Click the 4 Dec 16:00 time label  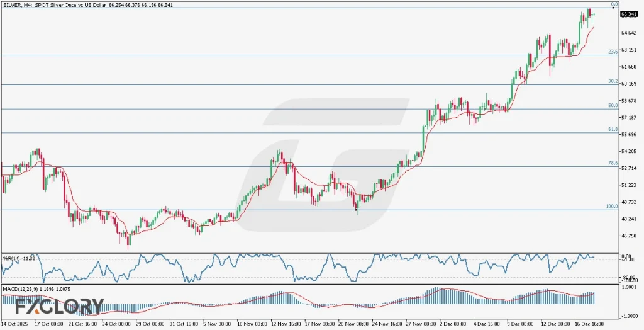click(487, 324)
